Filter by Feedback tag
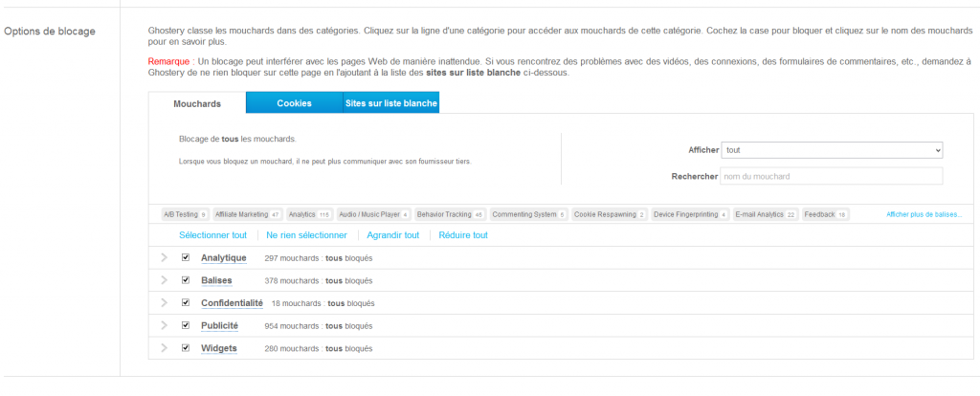980x396 pixels. [826, 214]
